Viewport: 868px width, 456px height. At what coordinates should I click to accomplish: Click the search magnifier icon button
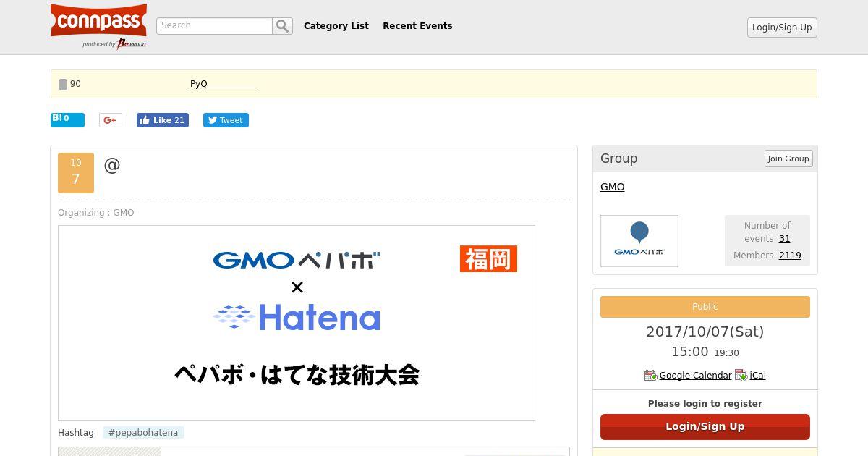click(282, 26)
